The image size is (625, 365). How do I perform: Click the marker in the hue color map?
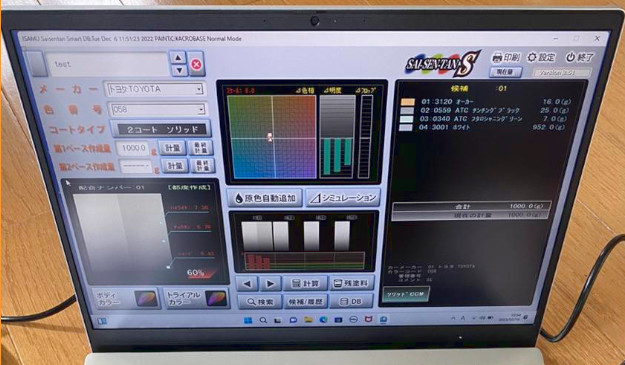(x=270, y=138)
